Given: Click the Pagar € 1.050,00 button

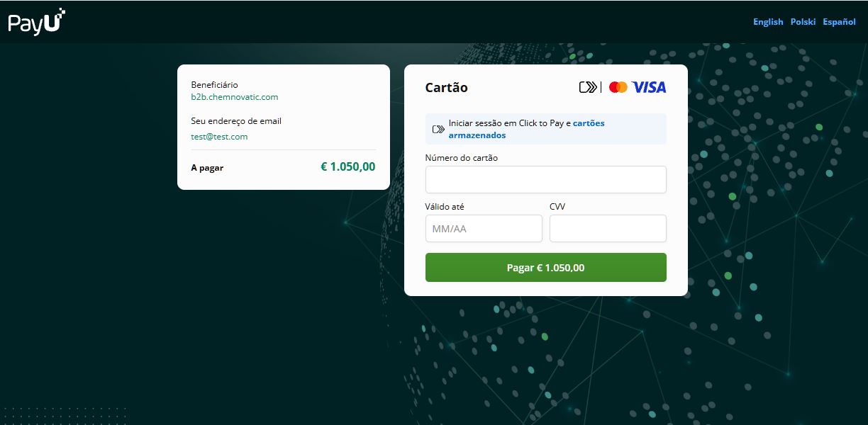Looking at the screenshot, I should point(545,268).
